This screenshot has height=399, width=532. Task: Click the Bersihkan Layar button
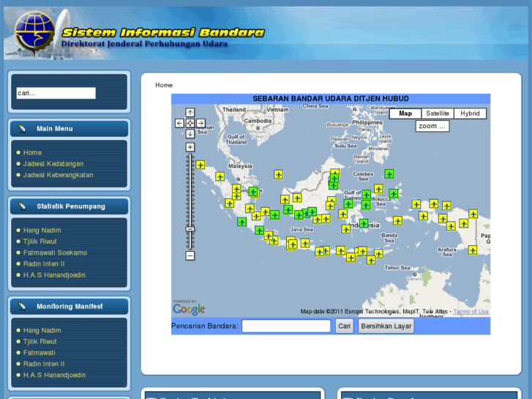386,326
